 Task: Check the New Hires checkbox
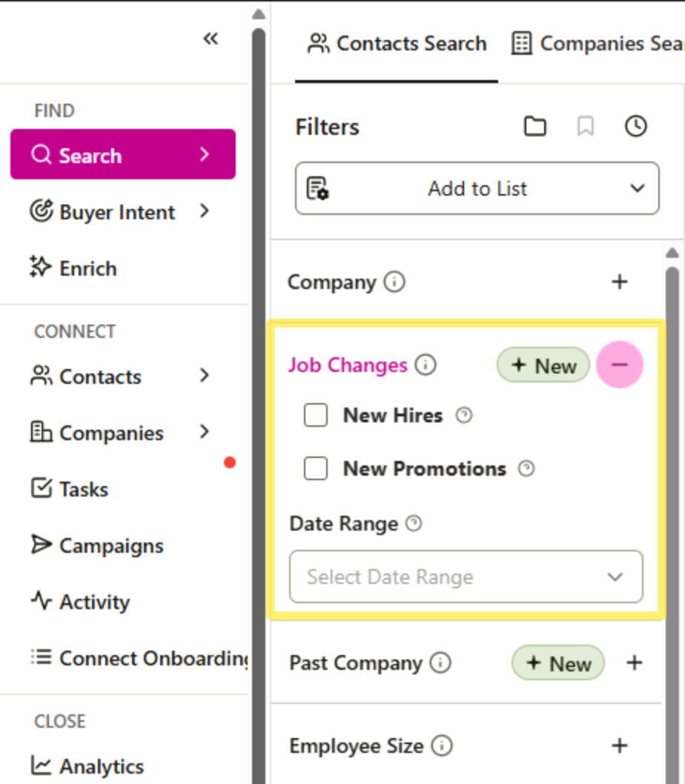click(x=316, y=415)
